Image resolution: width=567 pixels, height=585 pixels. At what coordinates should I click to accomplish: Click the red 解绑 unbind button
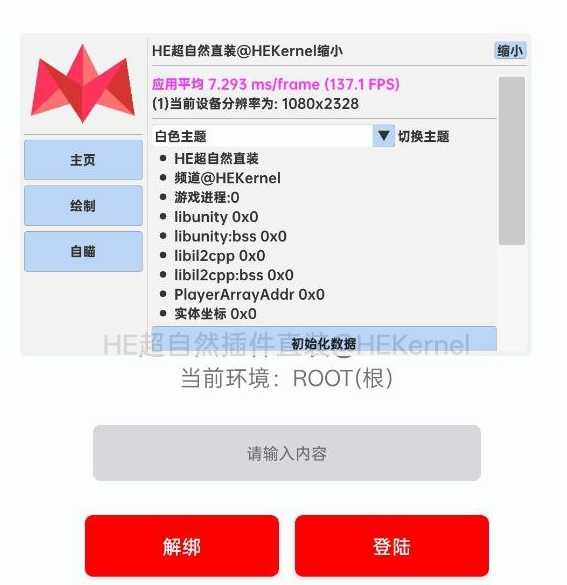tap(182, 546)
